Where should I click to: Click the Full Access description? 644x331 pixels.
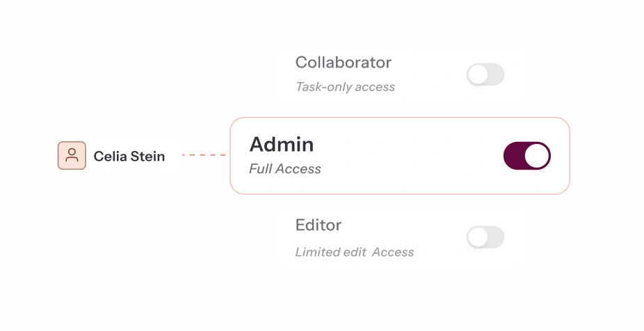click(285, 169)
